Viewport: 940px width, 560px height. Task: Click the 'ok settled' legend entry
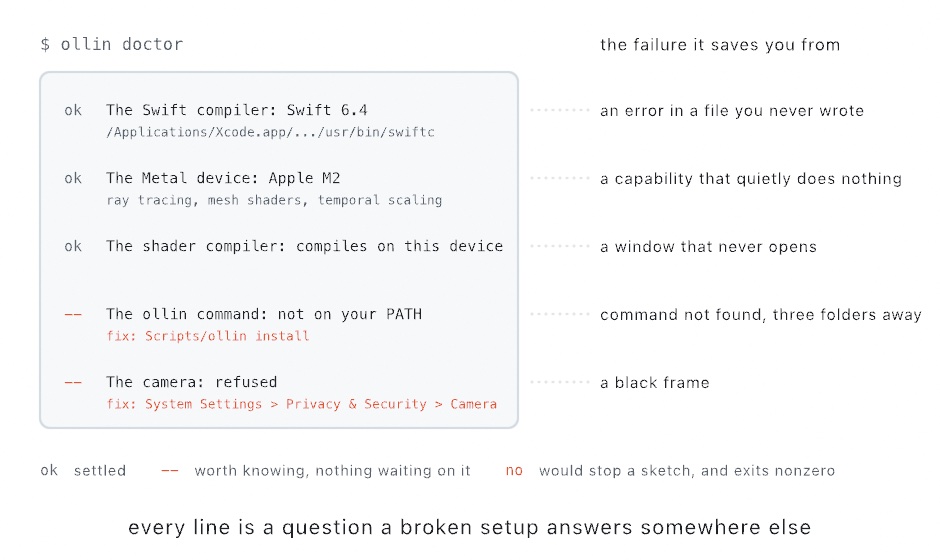pos(83,471)
